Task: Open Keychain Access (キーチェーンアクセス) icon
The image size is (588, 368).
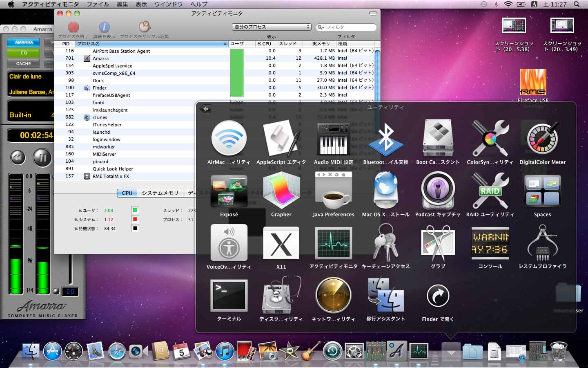Action: [385, 243]
